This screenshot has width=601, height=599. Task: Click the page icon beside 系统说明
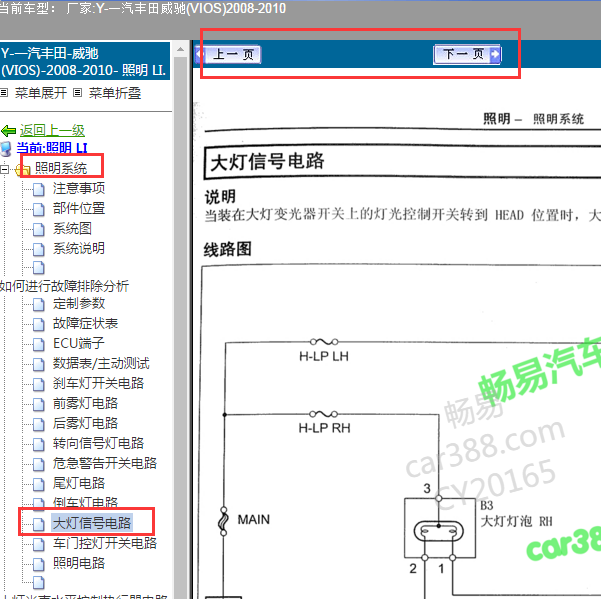point(38,249)
